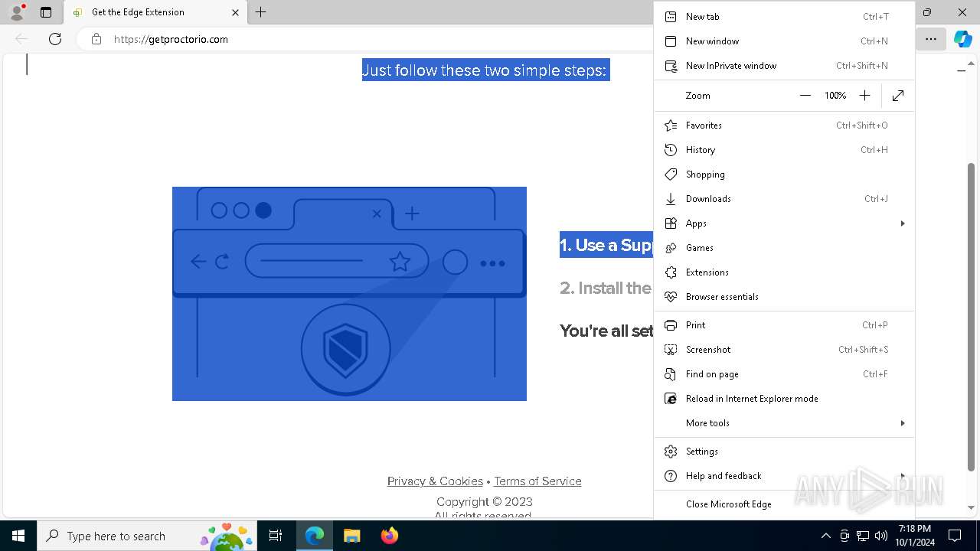Select Reload in Internet Explorer mode
Image resolution: width=980 pixels, height=551 pixels.
click(784, 399)
